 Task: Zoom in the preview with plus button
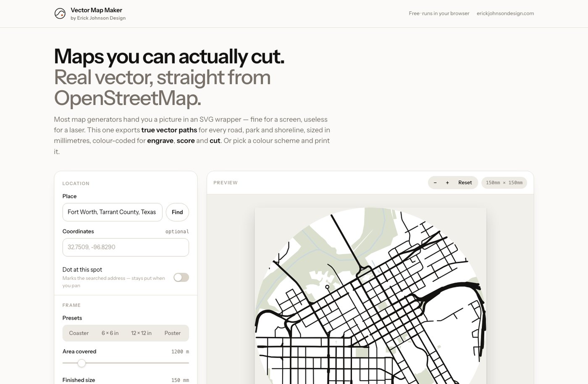(447, 183)
